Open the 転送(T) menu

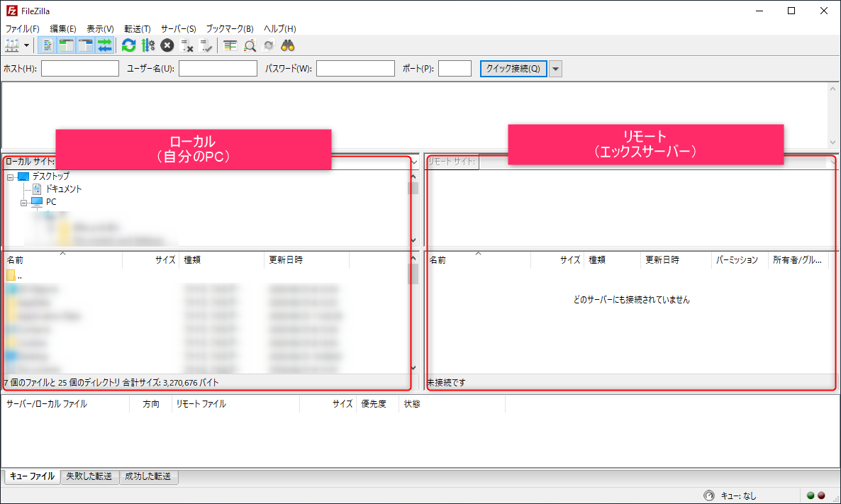(138, 28)
